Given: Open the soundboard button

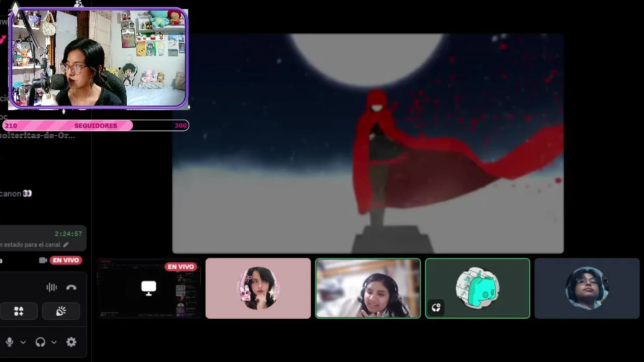Looking at the screenshot, I should pyautogui.click(x=61, y=311).
